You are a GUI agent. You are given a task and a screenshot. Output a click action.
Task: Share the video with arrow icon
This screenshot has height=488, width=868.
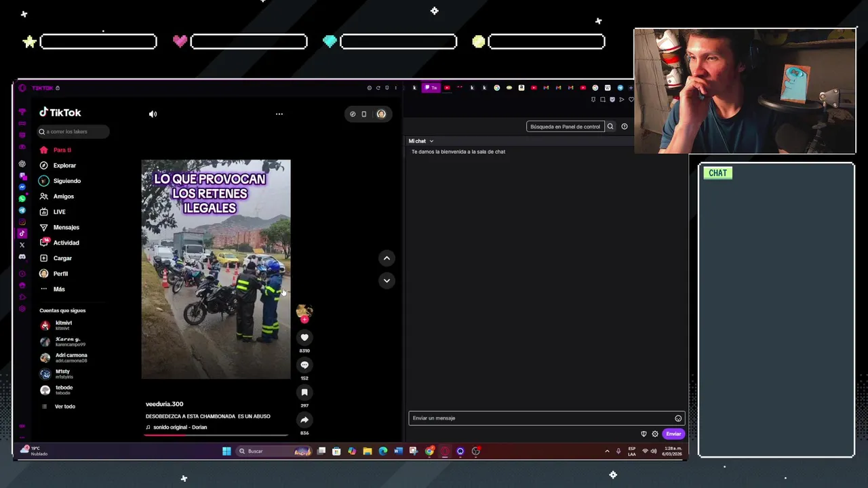[304, 420]
